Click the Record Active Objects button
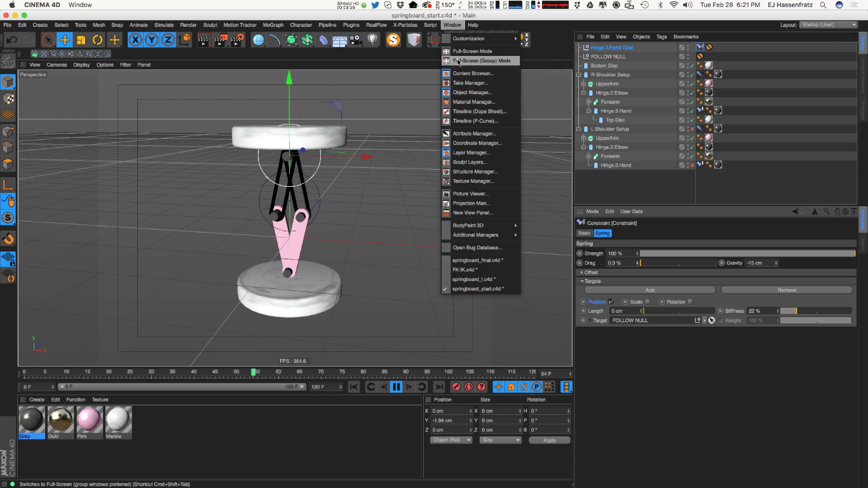The width and height of the screenshot is (868, 488). tap(456, 387)
